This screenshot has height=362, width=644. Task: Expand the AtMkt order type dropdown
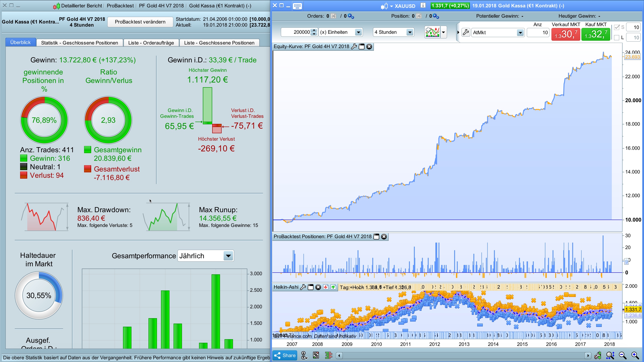click(520, 32)
